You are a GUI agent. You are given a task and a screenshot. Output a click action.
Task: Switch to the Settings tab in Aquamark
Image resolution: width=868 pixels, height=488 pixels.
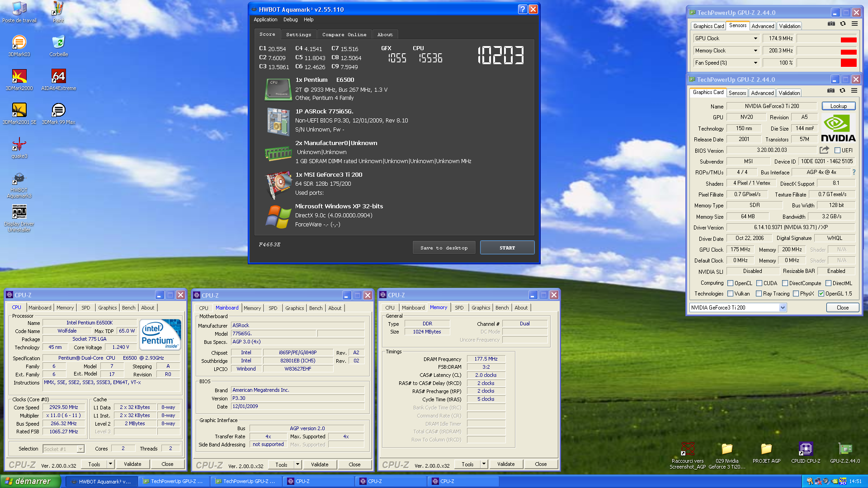pos(298,34)
